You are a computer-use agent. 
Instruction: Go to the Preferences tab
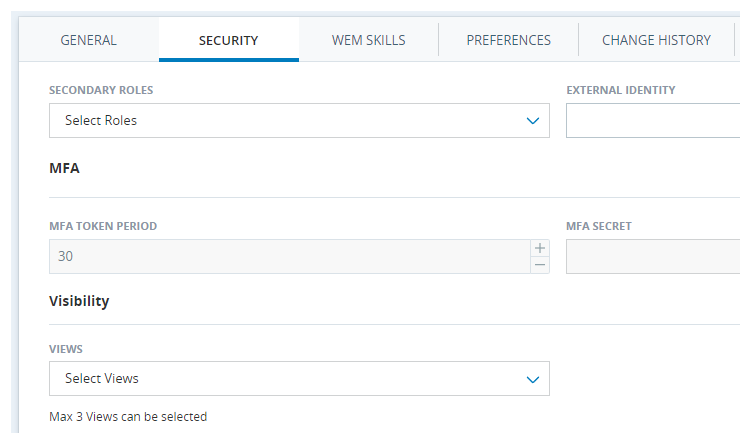pos(508,40)
